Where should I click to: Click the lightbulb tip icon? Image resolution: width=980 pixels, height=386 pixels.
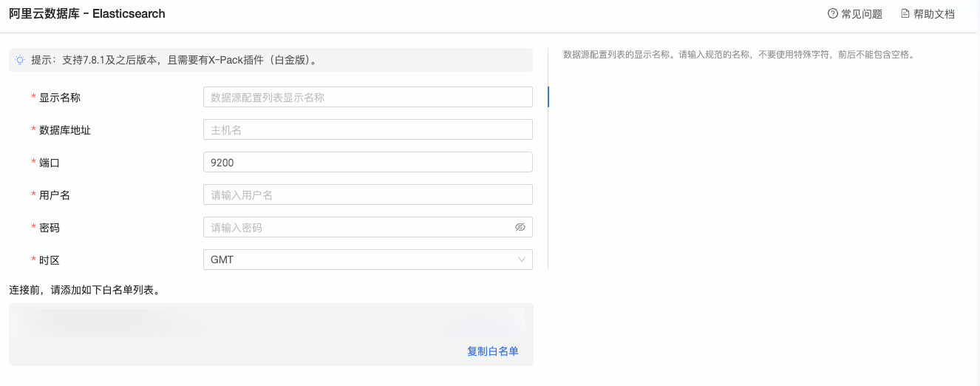point(20,60)
